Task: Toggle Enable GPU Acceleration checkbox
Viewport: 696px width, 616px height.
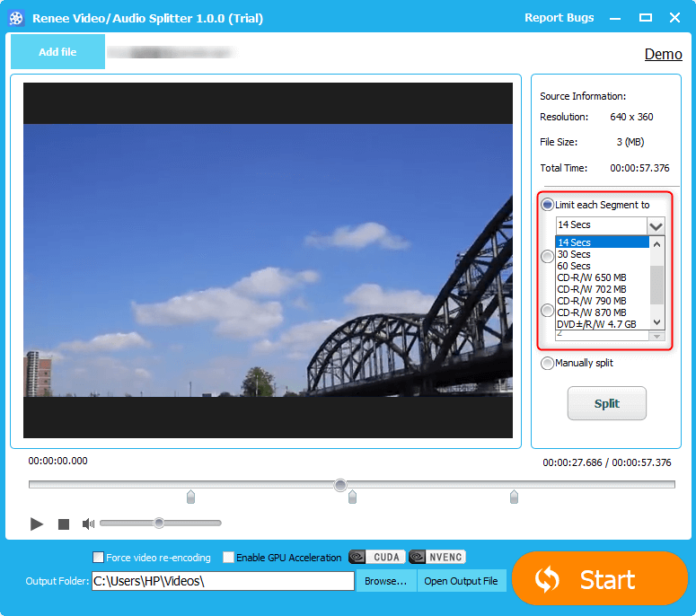Action: point(229,558)
